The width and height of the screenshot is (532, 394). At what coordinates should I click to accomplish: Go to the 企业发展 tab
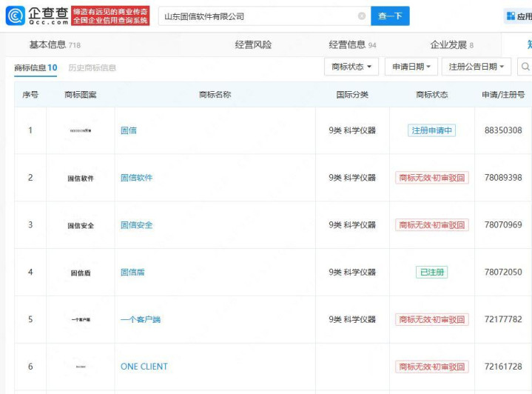[x=451, y=44]
